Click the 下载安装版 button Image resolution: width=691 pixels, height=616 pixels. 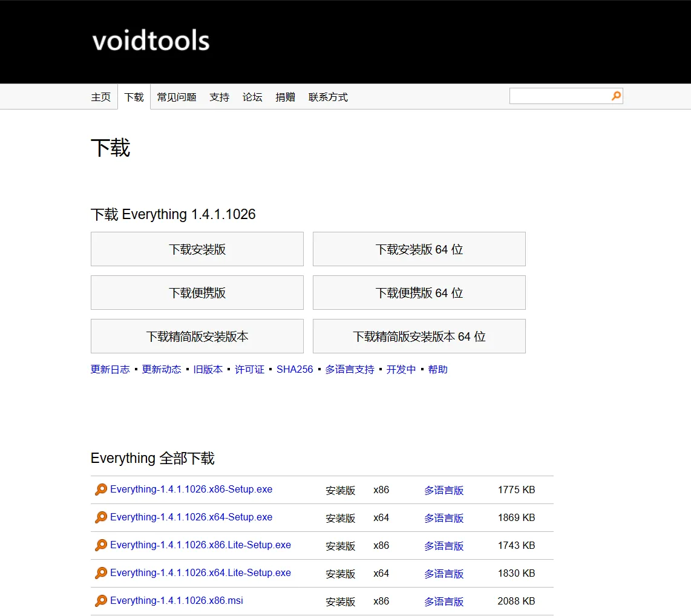pos(197,249)
